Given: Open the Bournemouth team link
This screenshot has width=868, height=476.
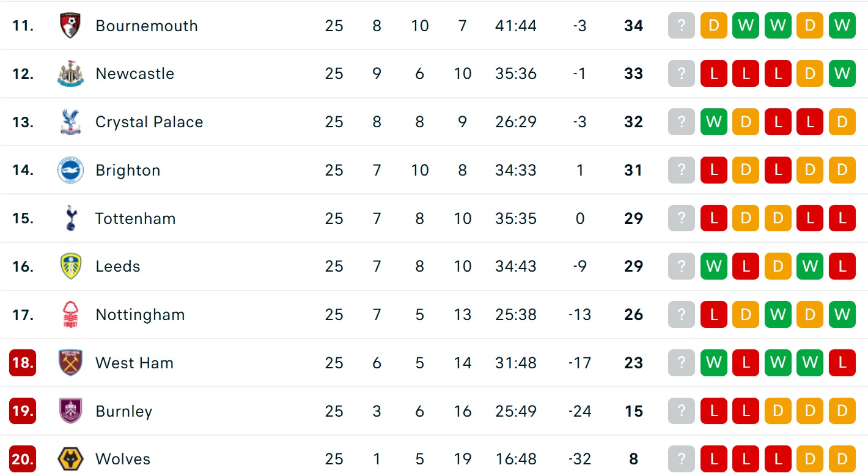Looking at the screenshot, I should [147, 26].
